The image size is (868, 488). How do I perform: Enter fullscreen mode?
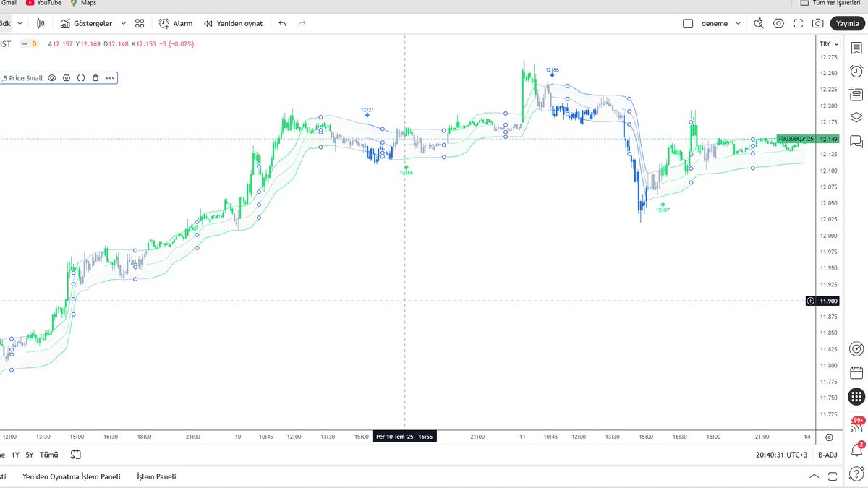(798, 23)
